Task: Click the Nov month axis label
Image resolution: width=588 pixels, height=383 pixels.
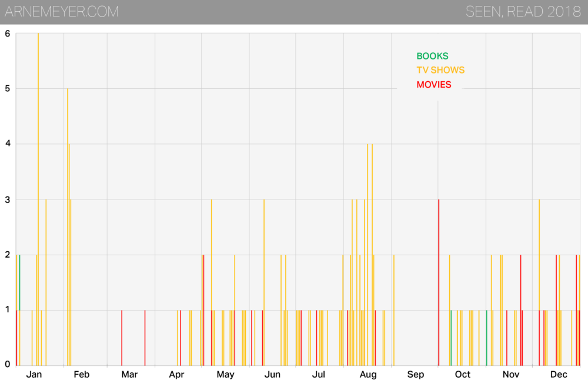Action: point(511,374)
